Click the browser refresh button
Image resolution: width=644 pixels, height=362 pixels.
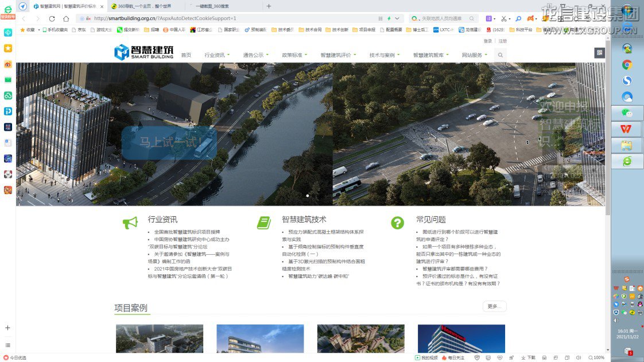pos(52,18)
